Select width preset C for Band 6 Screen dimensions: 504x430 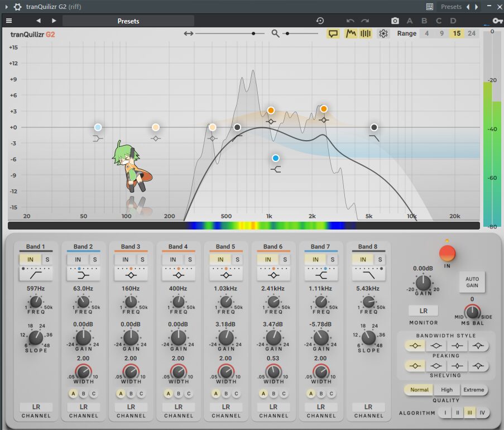click(x=284, y=393)
